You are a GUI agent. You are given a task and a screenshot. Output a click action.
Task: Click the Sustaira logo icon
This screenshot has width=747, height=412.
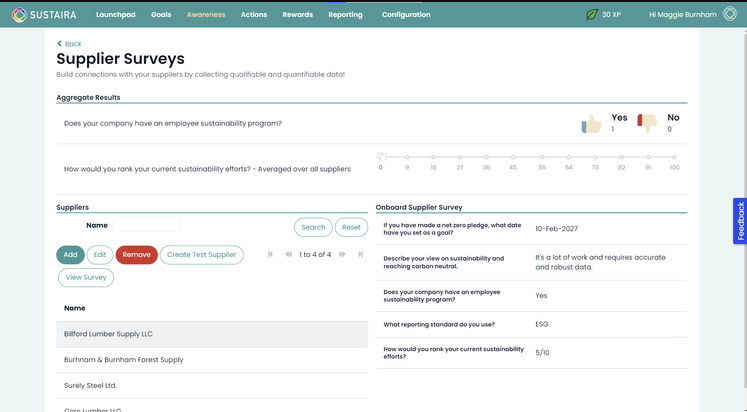[x=19, y=15]
